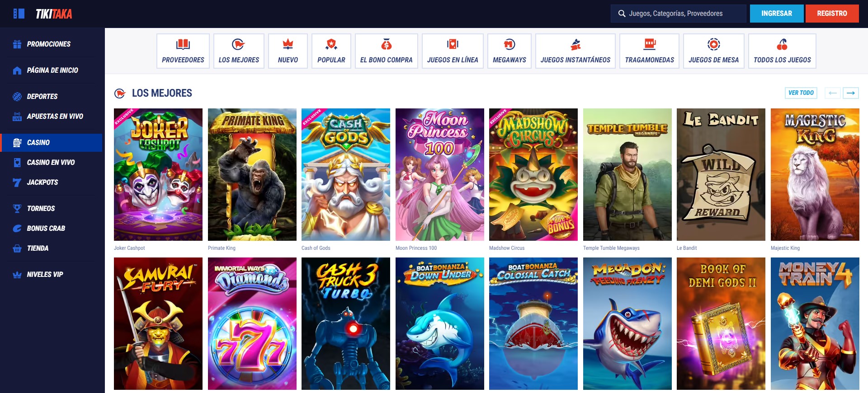The image size is (868, 393).
Task: Select the Los Mejores category tab
Action: (x=239, y=51)
